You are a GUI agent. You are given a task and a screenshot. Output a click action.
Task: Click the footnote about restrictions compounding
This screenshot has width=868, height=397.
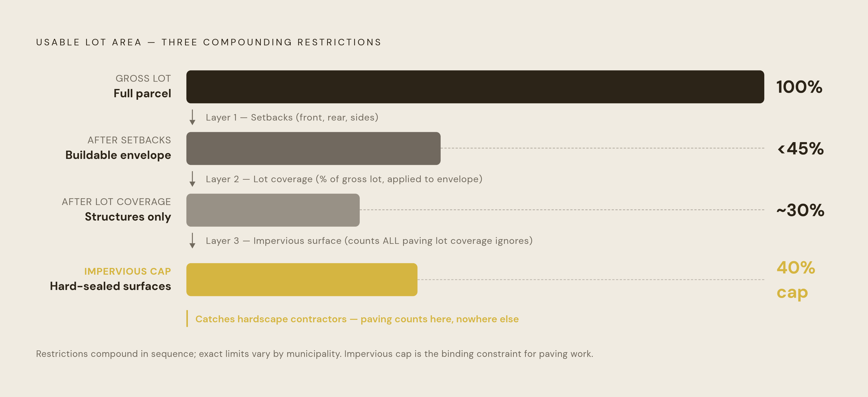[x=315, y=354]
